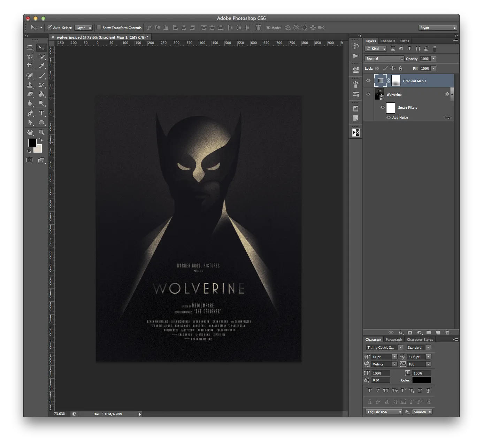Enable Show Transform Controls checkbox
Viewport: 483px width, 448px height.
(x=99, y=28)
